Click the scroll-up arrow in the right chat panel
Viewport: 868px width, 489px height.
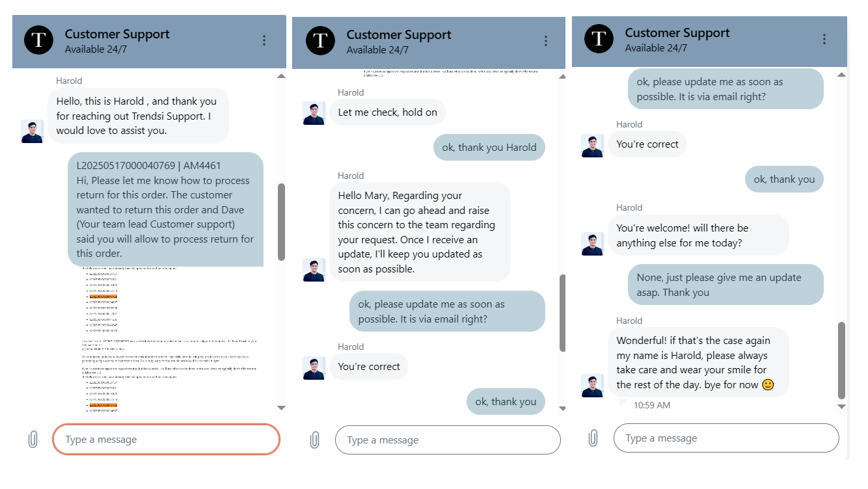coord(841,75)
